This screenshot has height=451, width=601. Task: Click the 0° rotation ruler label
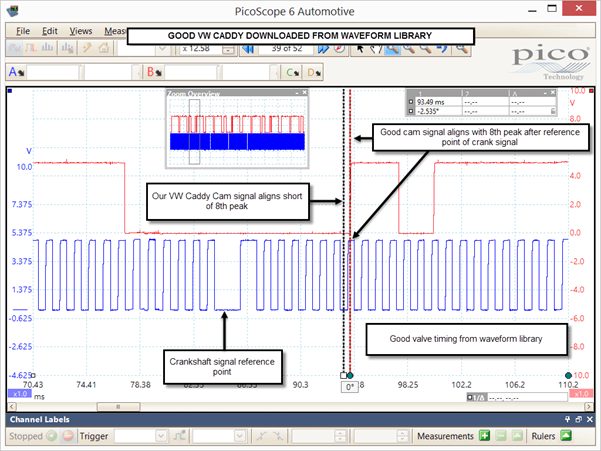(x=350, y=387)
